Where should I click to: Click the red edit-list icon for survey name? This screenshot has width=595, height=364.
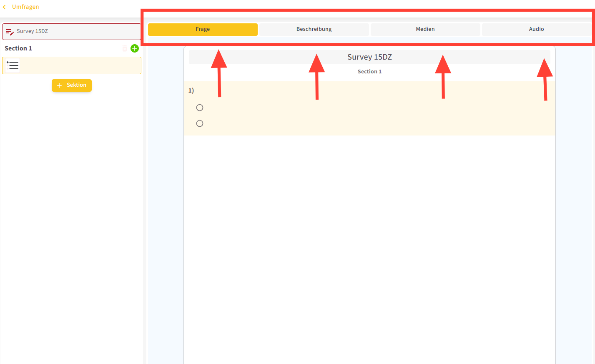click(x=10, y=32)
